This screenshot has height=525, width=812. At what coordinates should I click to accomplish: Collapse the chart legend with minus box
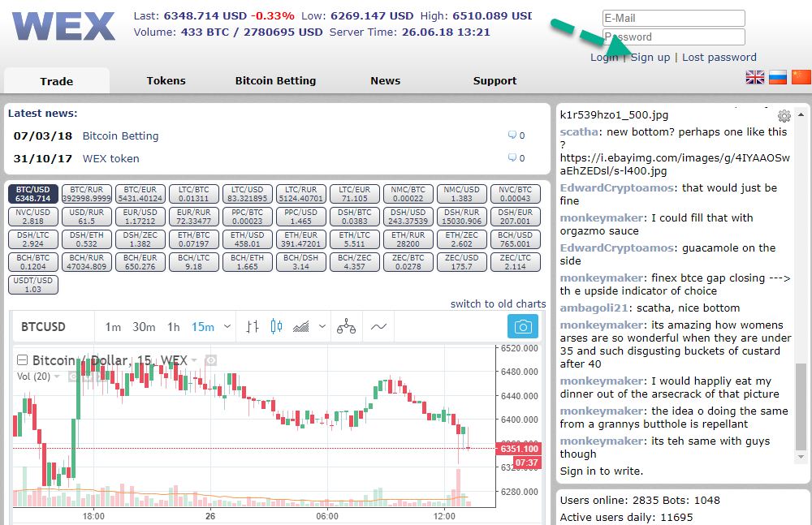22,359
